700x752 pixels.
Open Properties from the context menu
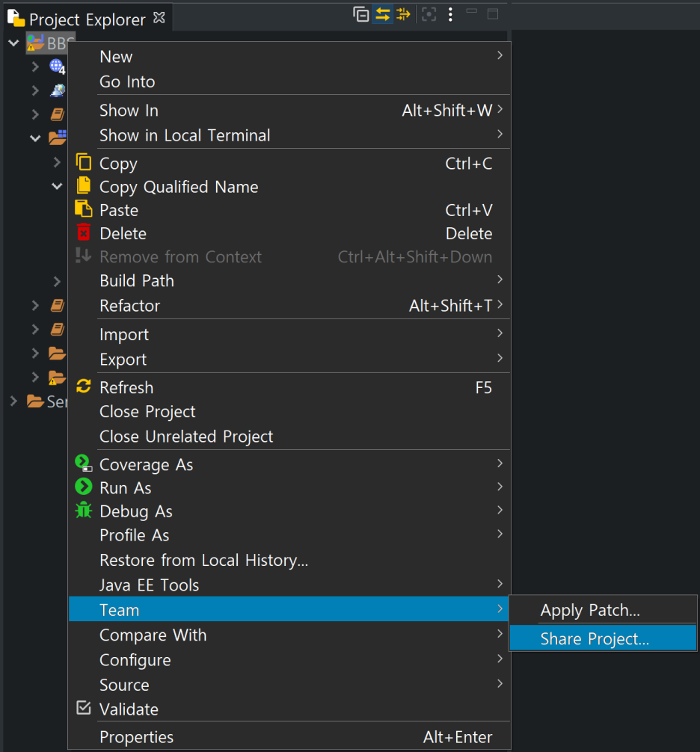tap(289, 736)
